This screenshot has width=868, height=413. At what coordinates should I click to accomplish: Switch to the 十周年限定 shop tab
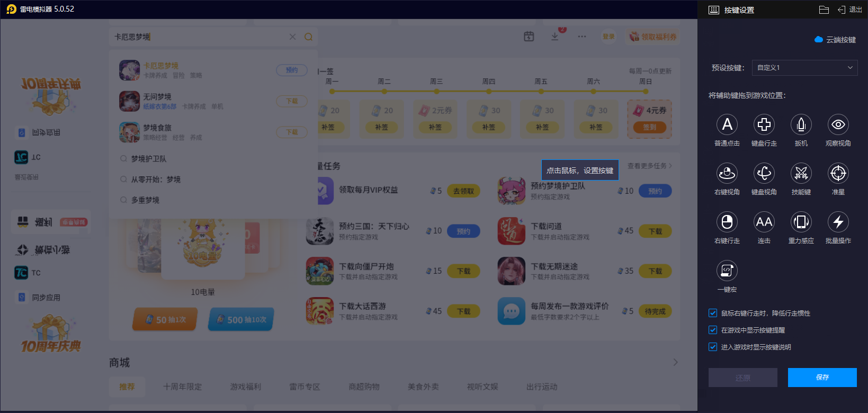182,387
